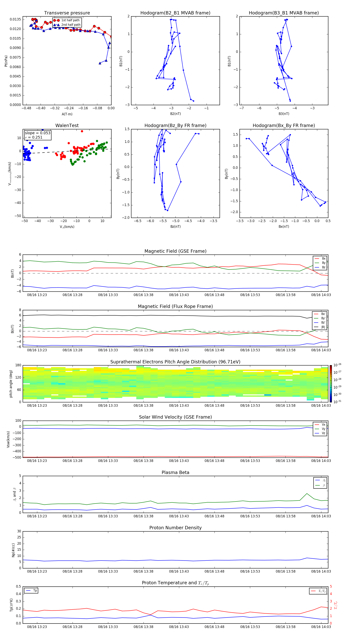This screenshot has height=644, width=351.
Task: Click the −500 tick on Solar Wind Velocity axis
Action: click(x=17, y=457)
